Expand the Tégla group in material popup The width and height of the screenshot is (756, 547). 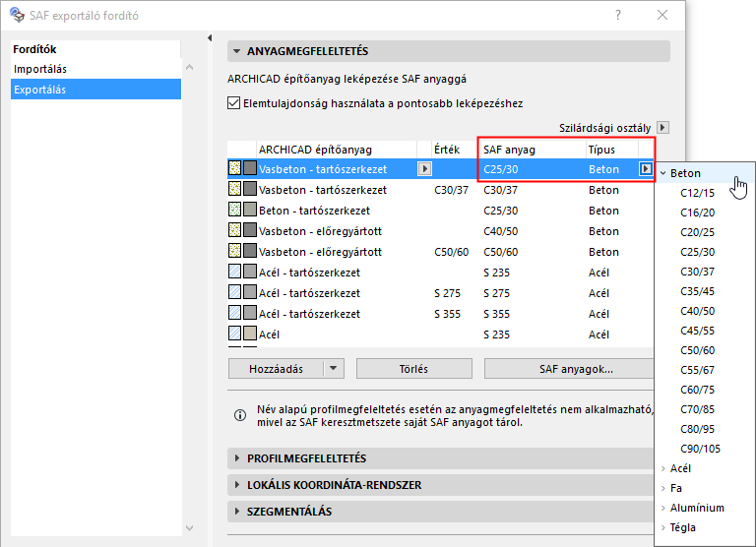tap(663, 527)
